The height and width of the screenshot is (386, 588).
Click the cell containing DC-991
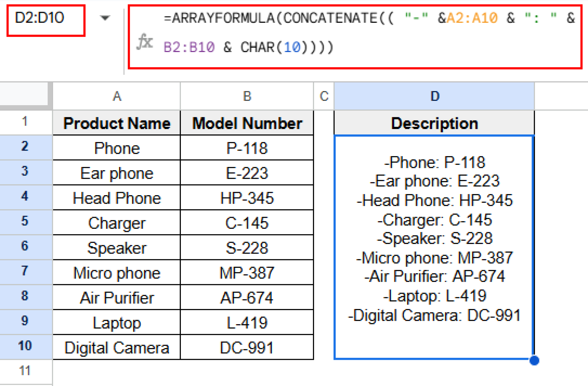click(246, 347)
